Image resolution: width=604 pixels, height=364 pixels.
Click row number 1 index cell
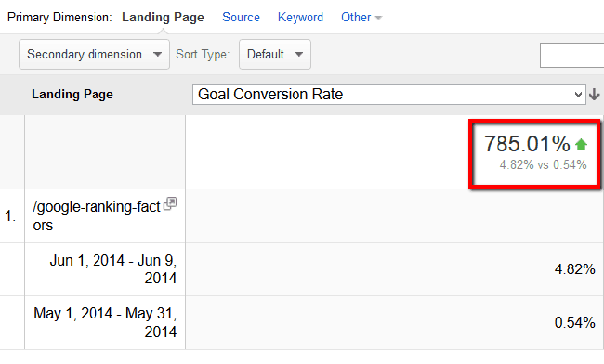10,215
